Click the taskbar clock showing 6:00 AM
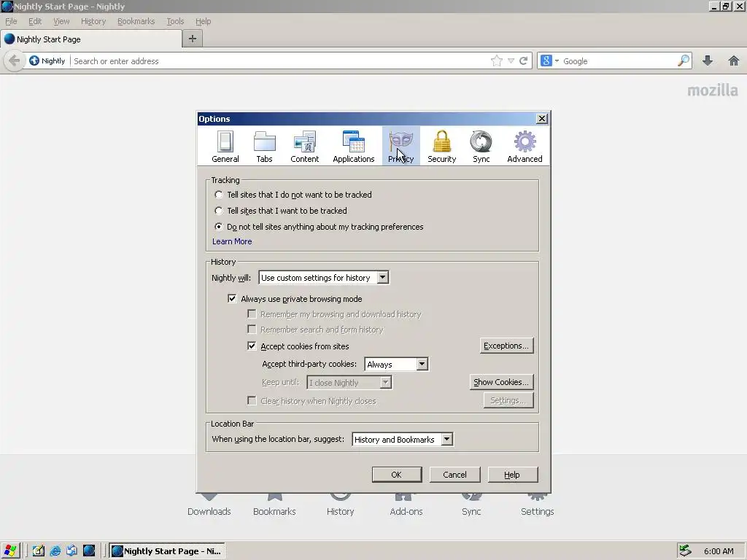 pyautogui.click(x=719, y=551)
